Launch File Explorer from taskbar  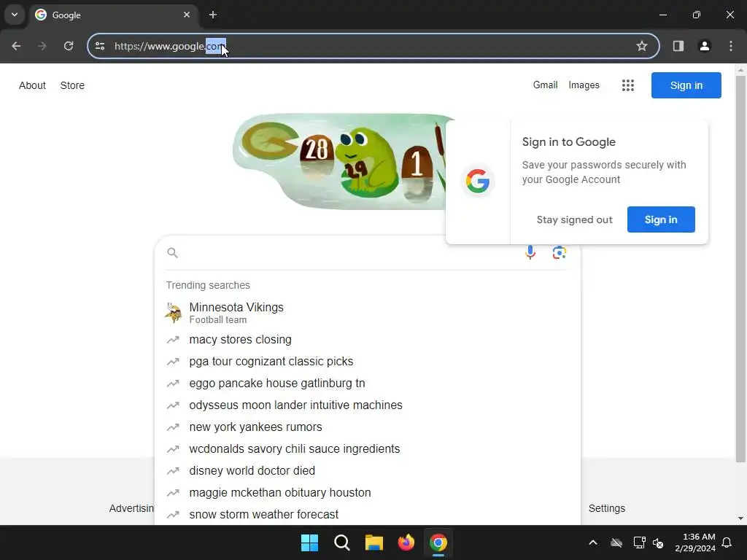(374, 542)
